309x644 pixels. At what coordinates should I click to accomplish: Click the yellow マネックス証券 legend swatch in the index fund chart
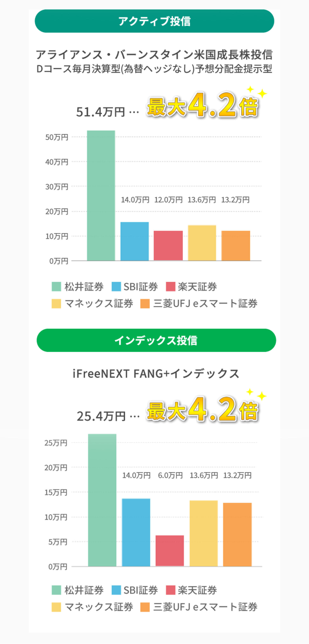tap(56, 607)
